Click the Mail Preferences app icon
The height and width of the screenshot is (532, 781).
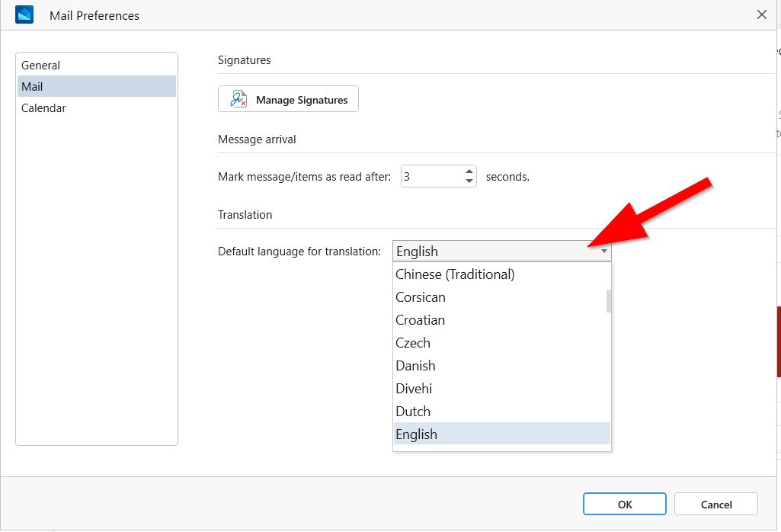point(24,14)
